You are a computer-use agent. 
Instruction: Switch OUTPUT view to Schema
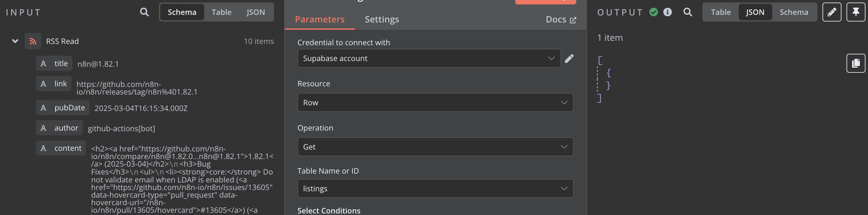(x=793, y=12)
